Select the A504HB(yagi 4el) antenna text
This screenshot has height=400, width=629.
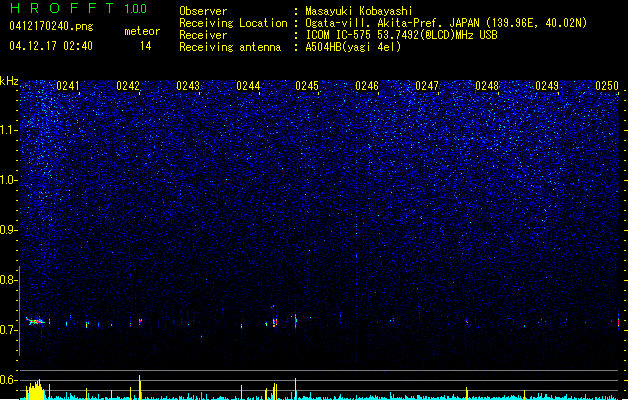tap(353, 47)
